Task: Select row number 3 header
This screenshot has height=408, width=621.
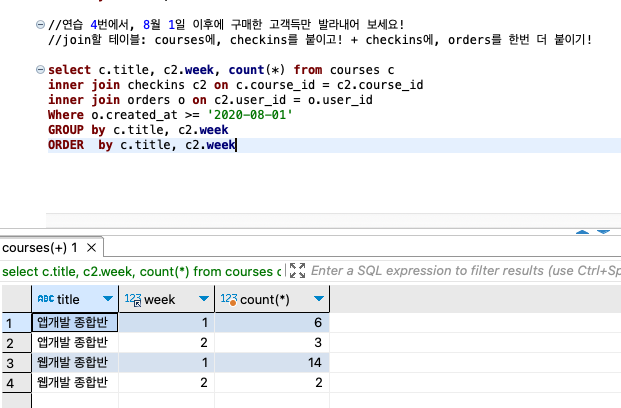Action: (x=16, y=362)
